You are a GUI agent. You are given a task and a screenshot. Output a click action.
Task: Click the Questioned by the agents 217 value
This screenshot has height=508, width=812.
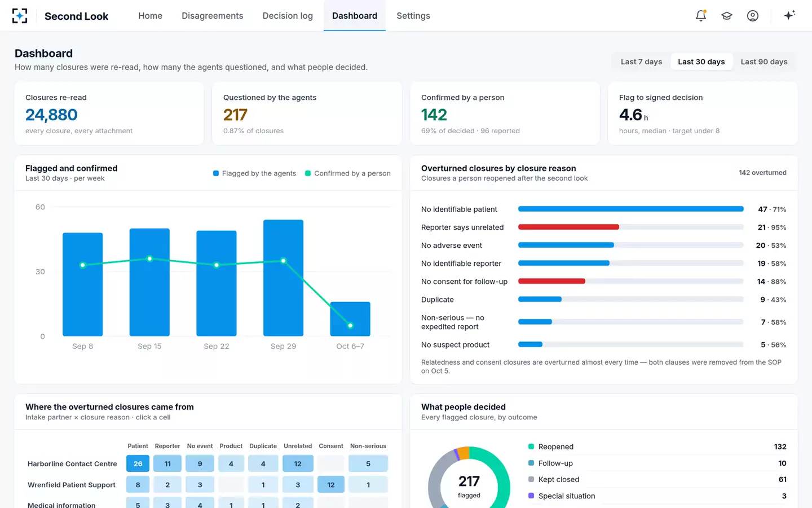click(235, 115)
